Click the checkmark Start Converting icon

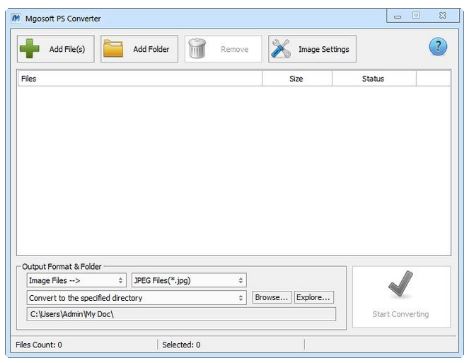400,284
